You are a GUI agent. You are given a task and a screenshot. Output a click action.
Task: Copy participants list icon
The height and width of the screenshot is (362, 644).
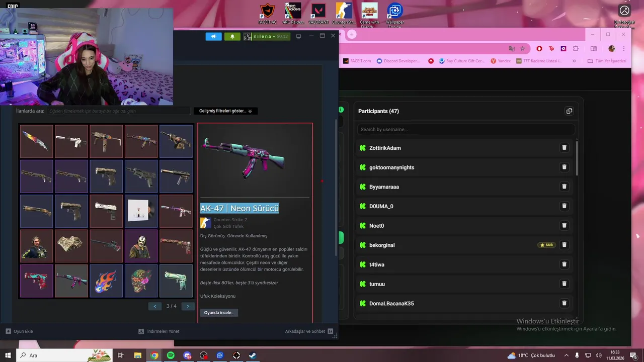pyautogui.click(x=569, y=111)
